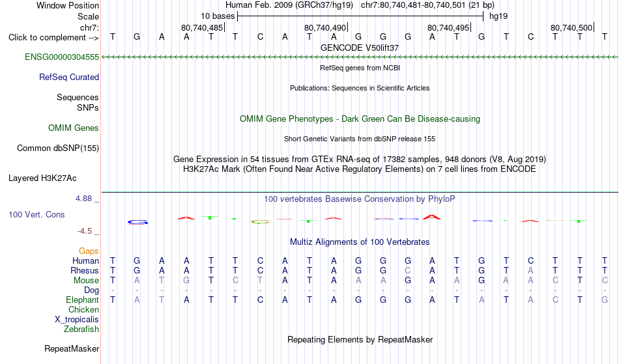Click the RepeatMasker track label

click(x=72, y=348)
